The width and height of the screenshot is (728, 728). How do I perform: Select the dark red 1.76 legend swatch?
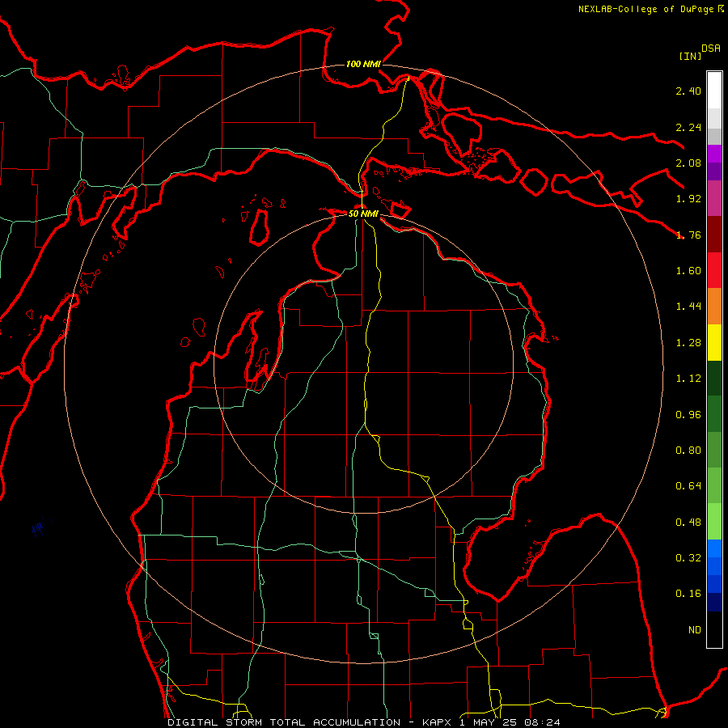coord(714,234)
